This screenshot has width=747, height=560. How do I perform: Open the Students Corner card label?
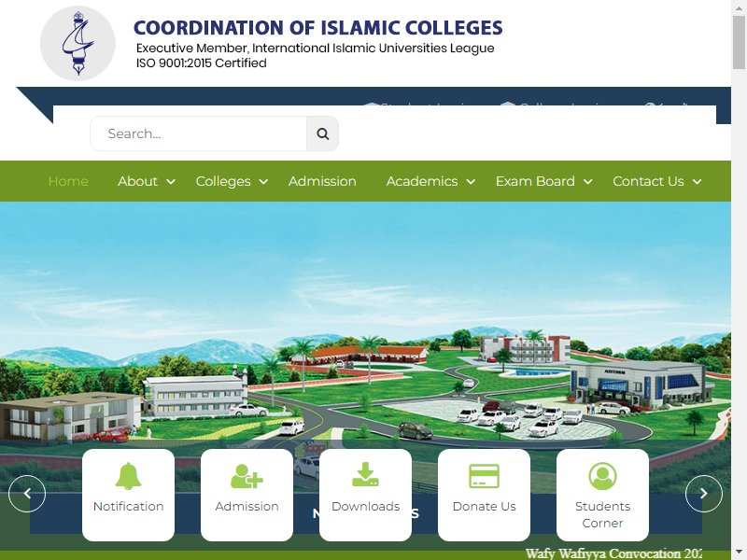coord(602,515)
